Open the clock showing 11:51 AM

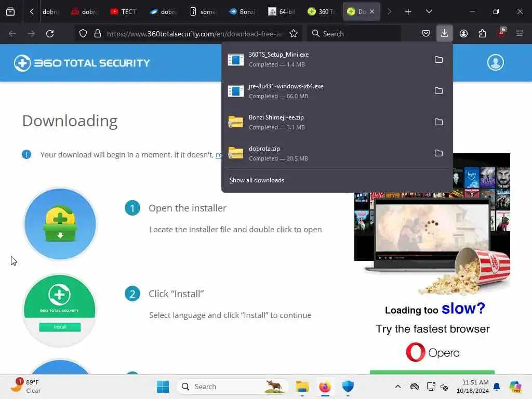(472, 387)
